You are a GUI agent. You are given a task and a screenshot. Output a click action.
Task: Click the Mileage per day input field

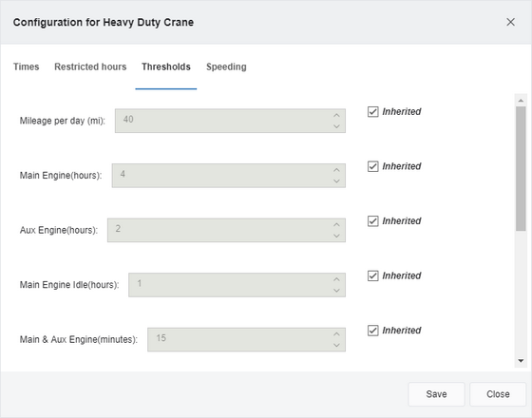(230, 121)
